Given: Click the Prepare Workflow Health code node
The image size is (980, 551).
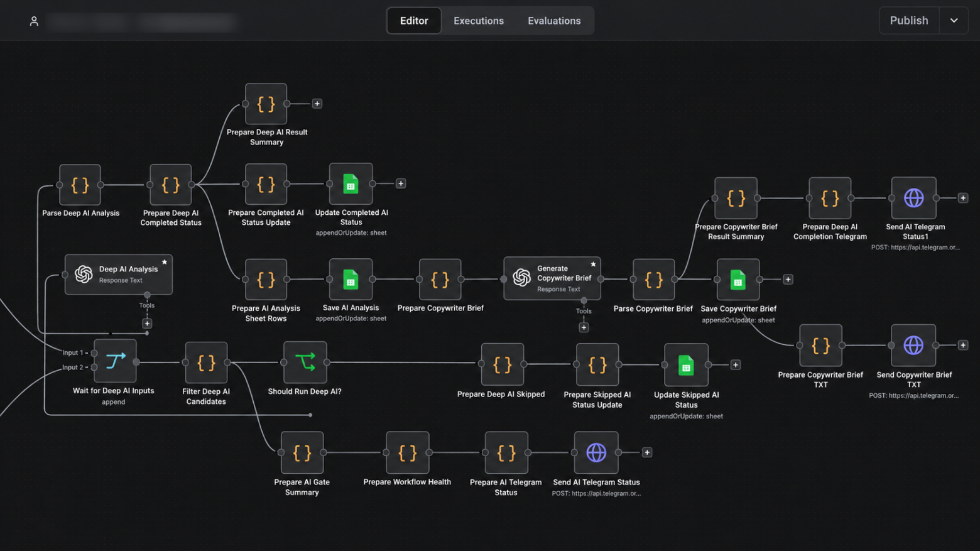Looking at the screenshot, I should 407,452.
